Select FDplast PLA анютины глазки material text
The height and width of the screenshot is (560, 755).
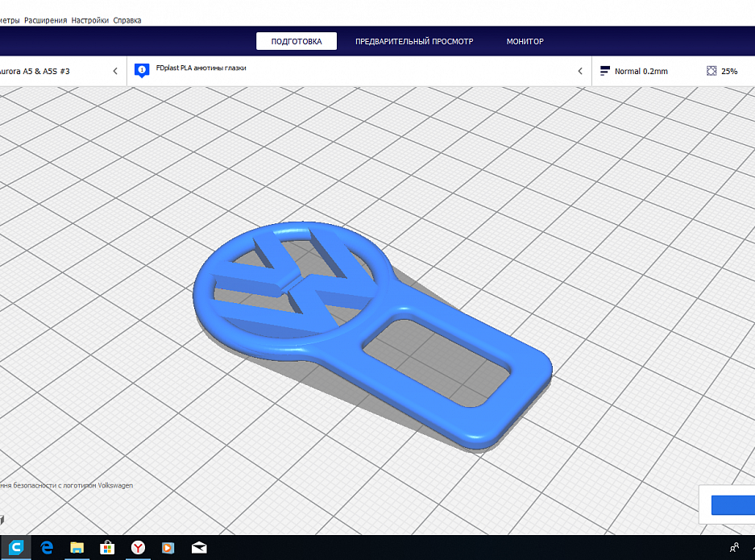(201, 68)
